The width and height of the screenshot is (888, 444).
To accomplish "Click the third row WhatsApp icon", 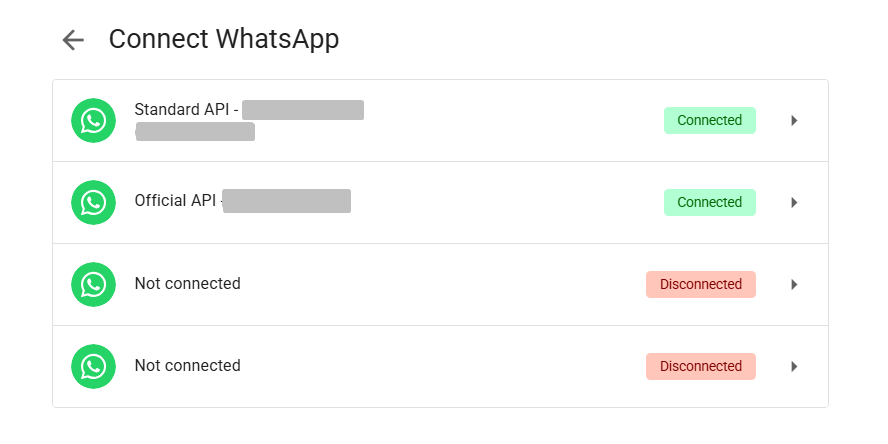I will (x=93, y=285).
